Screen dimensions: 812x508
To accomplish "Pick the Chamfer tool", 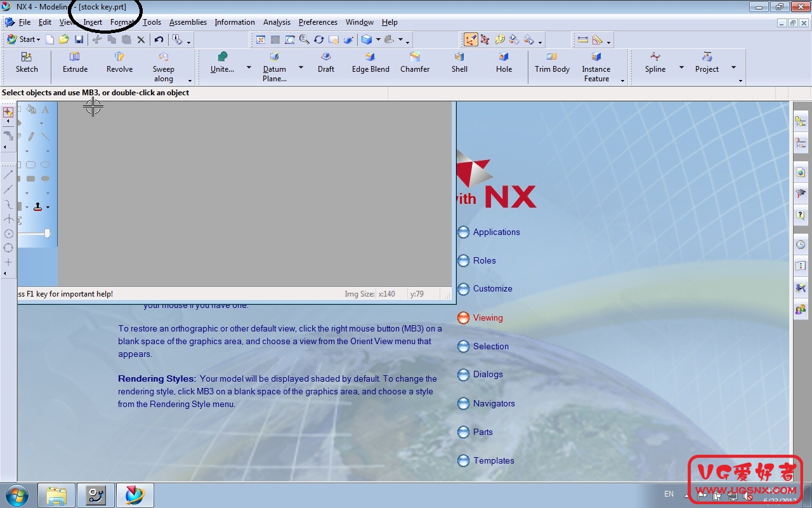I will click(415, 63).
